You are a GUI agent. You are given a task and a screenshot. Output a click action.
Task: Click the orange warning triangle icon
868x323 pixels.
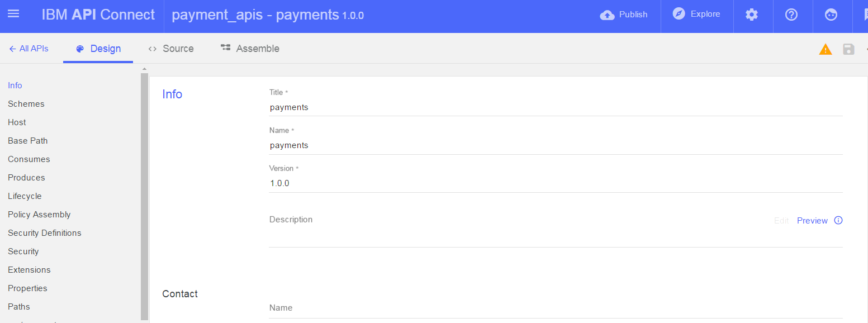tap(826, 49)
